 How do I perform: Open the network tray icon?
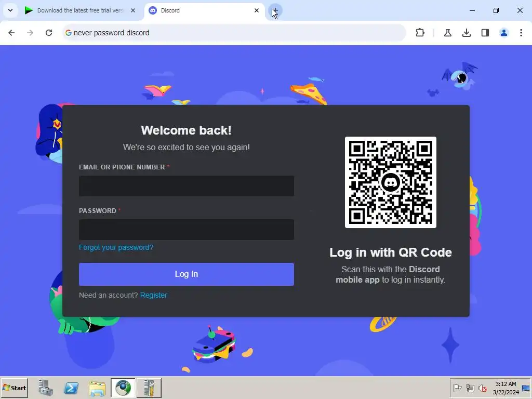470,388
